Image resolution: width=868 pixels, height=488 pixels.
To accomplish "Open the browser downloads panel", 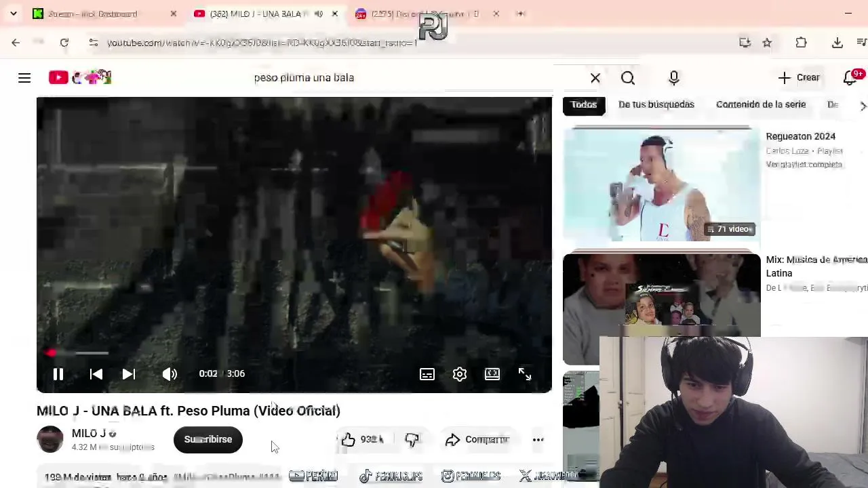I will [837, 43].
